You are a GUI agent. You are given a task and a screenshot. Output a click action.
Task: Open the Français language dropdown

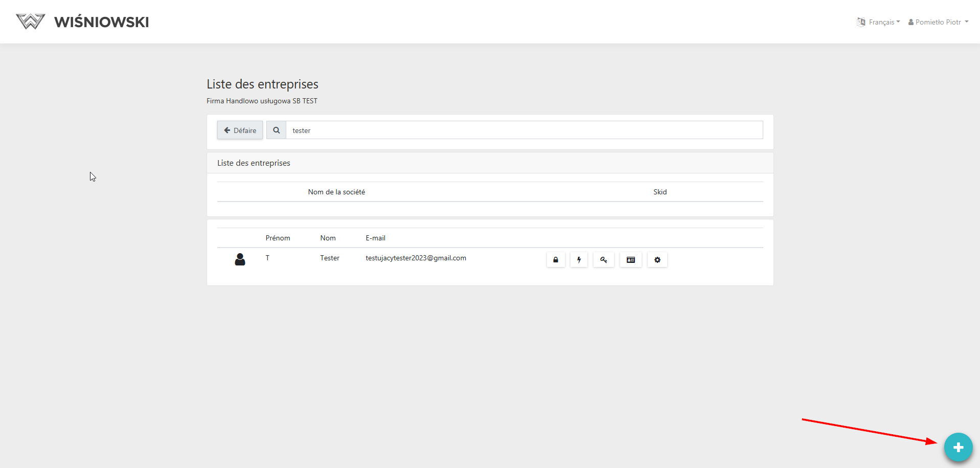click(879, 22)
